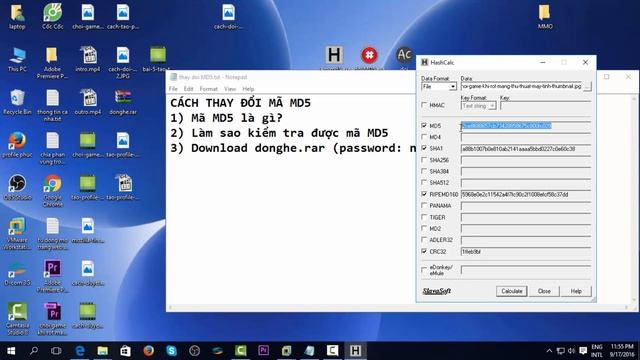Select the outro.mp4 video file
The width and height of the screenshot is (640, 360).
click(x=88, y=102)
